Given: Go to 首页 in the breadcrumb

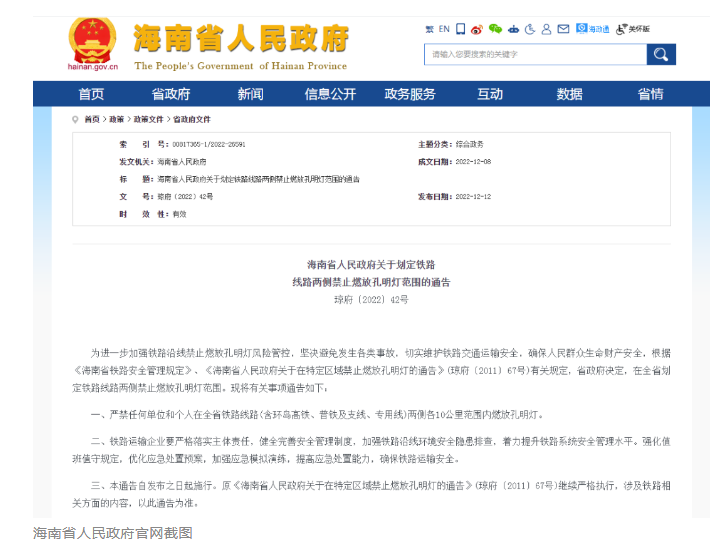Looking at the screenshot, I should click(92, 119).
